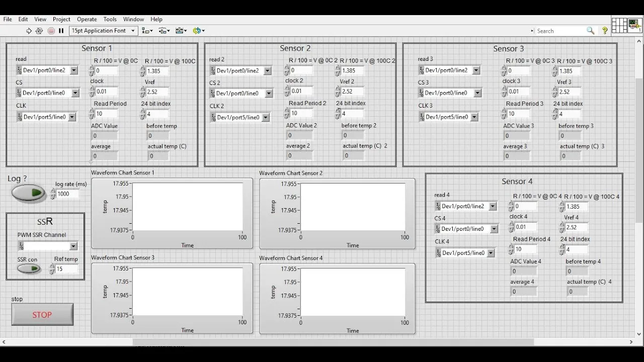Click the vertical scrollbar thumb
This screenshot has height=362, width=644.
tap(639, 151)
